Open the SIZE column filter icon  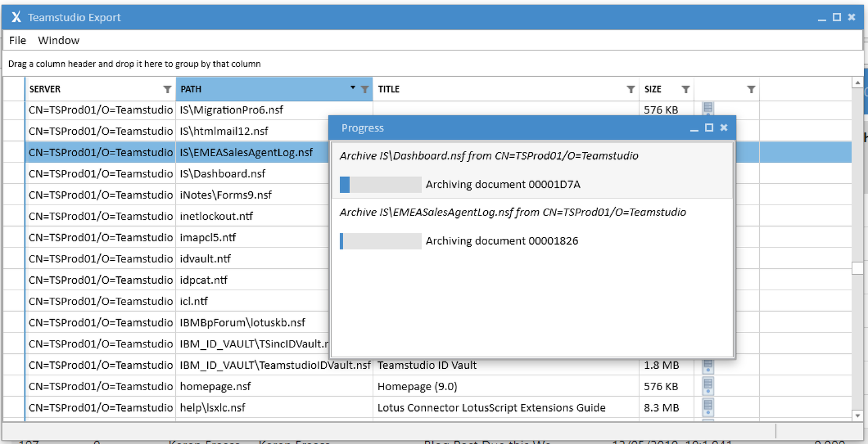[x=685, y=90]
